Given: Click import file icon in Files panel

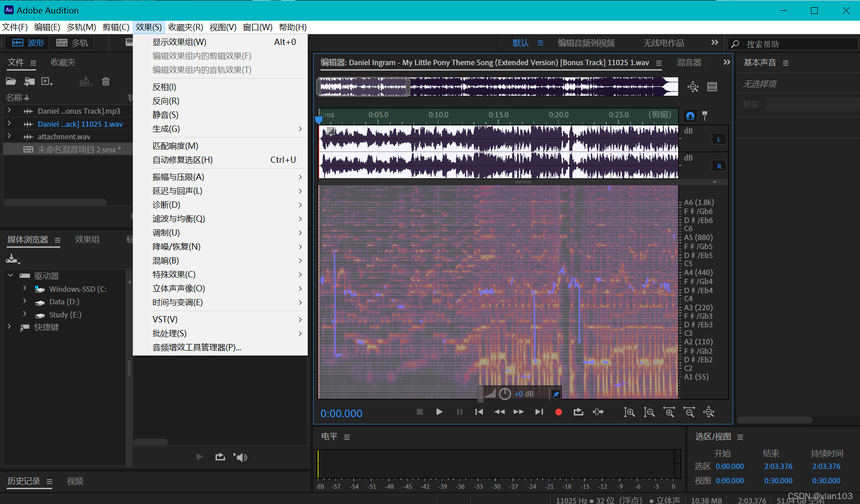Looking at the screenshot, I should coord(30,81).
